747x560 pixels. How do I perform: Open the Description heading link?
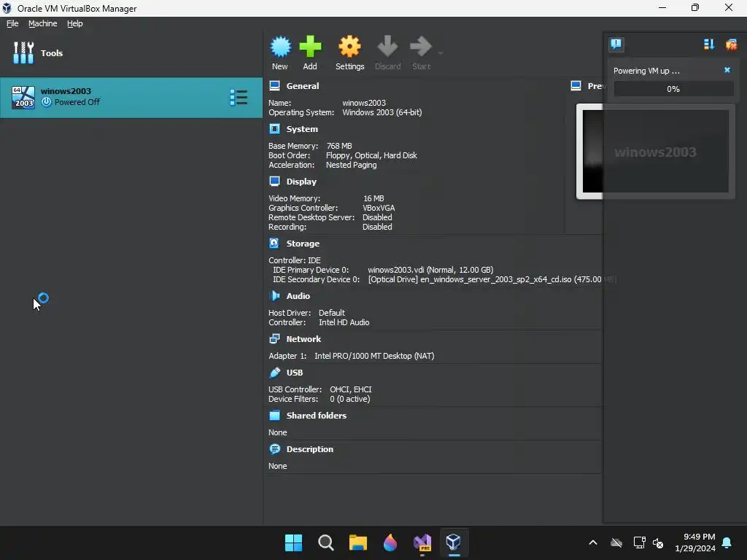[309, 449]
